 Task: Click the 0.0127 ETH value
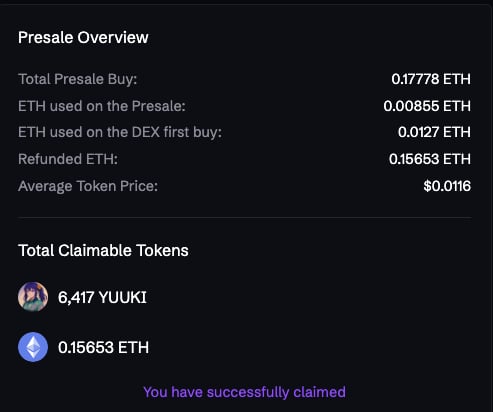tap(434, 132)
